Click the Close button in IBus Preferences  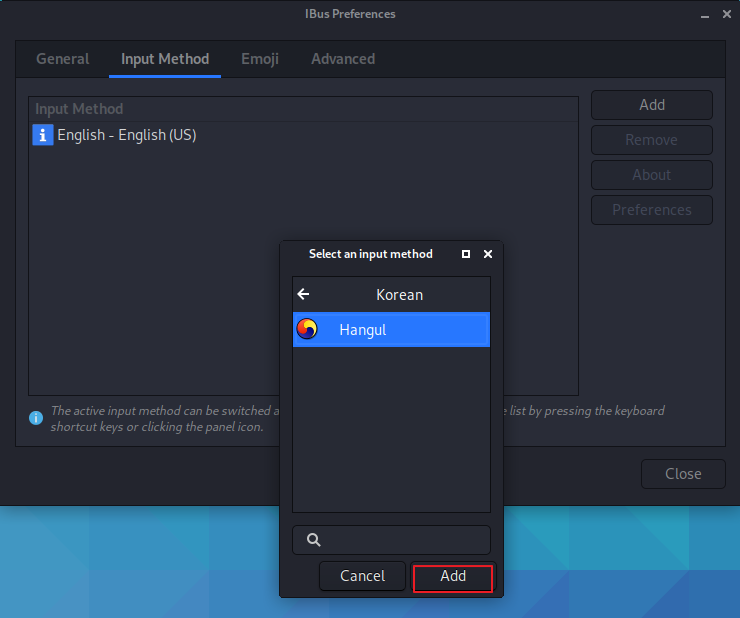pos(683,474)
